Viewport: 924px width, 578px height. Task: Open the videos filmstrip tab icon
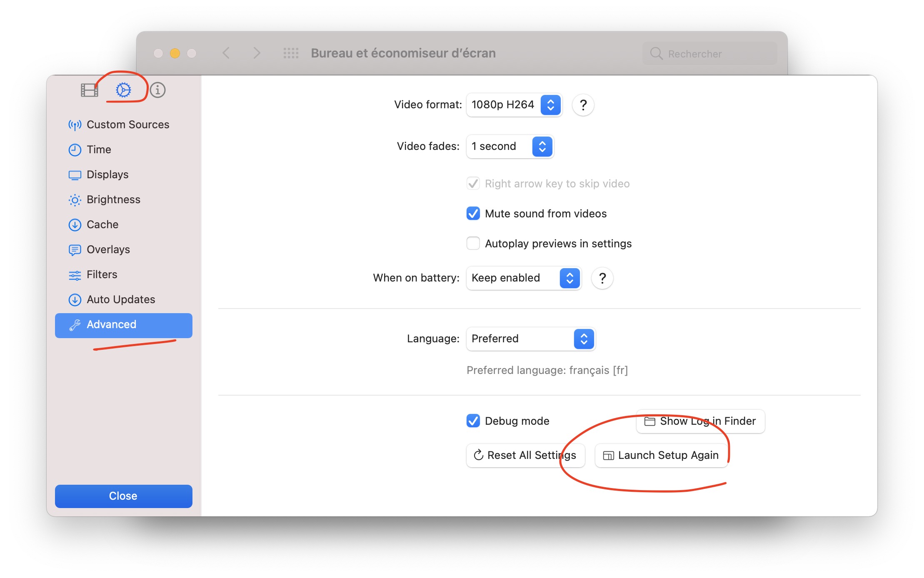pyautogui.click(x=89, y=90)
